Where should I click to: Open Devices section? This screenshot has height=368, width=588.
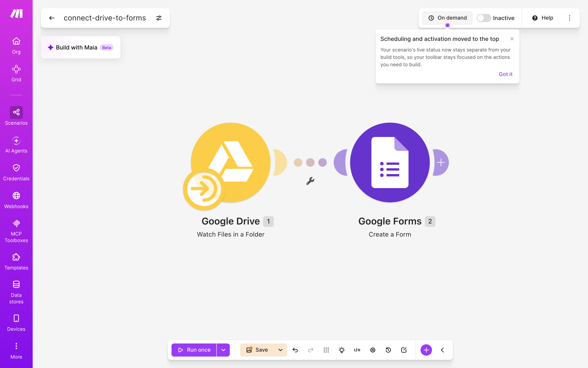(x=16, y=323)
